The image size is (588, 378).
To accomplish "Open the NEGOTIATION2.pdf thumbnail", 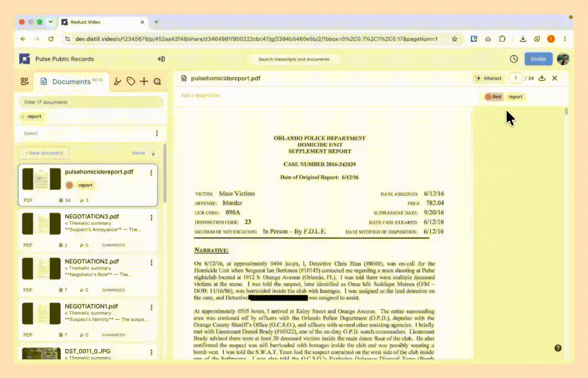I will tap(41, 268).
